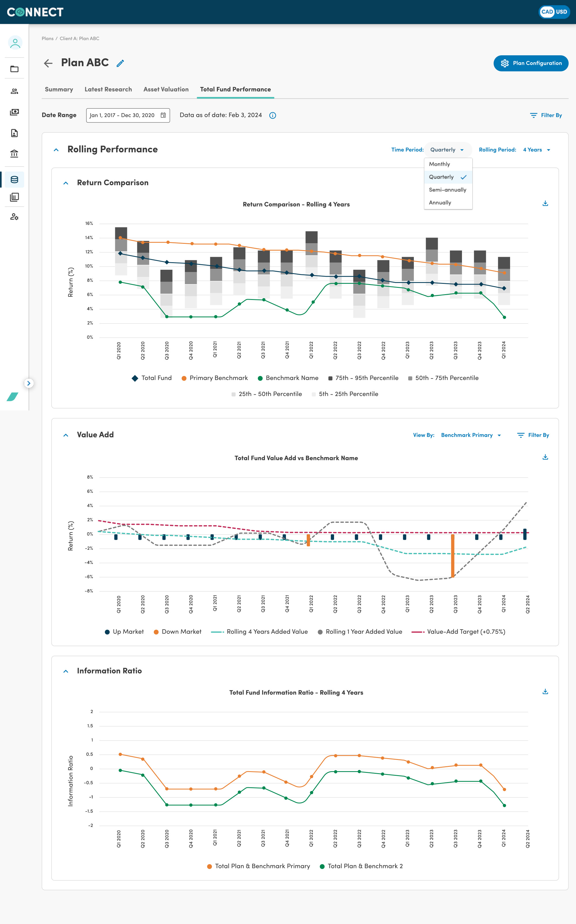Open the user profile avatar icon
Screen dimensions: 576x924
[x=15, y=42]
